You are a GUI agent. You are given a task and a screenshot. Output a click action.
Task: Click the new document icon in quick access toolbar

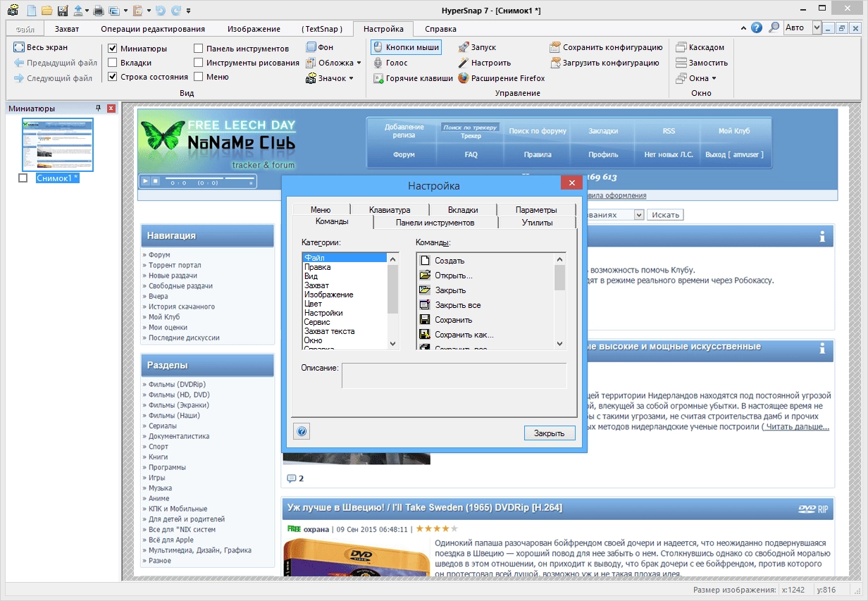click(x=31, y=10)
